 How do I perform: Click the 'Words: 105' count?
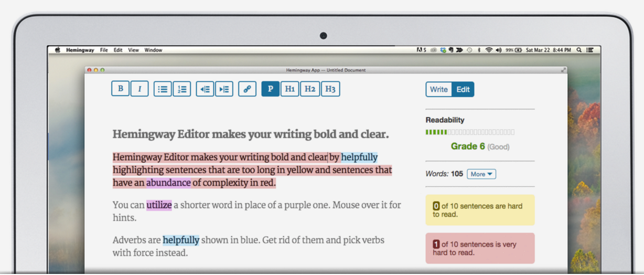tap(444, 174)
